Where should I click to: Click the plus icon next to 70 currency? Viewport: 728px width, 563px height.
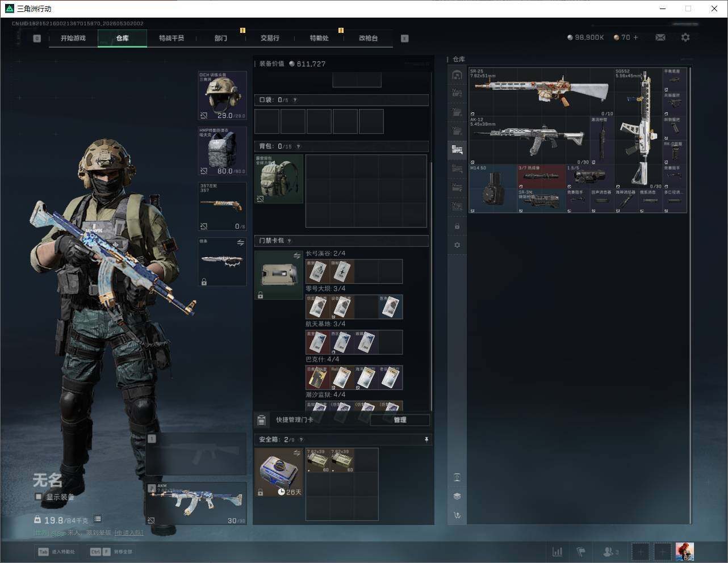(x=635, y=37)
